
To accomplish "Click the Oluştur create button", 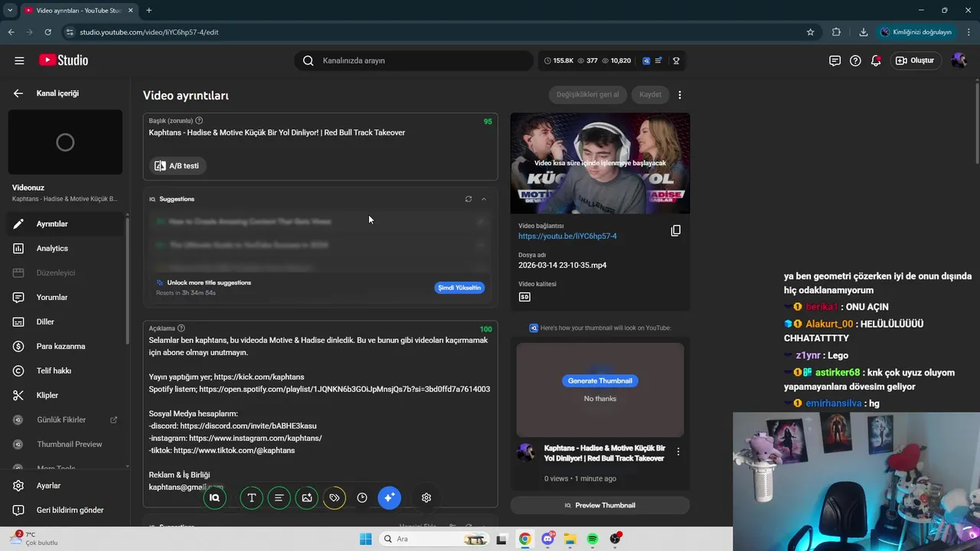I will click(x=916, y=60).
